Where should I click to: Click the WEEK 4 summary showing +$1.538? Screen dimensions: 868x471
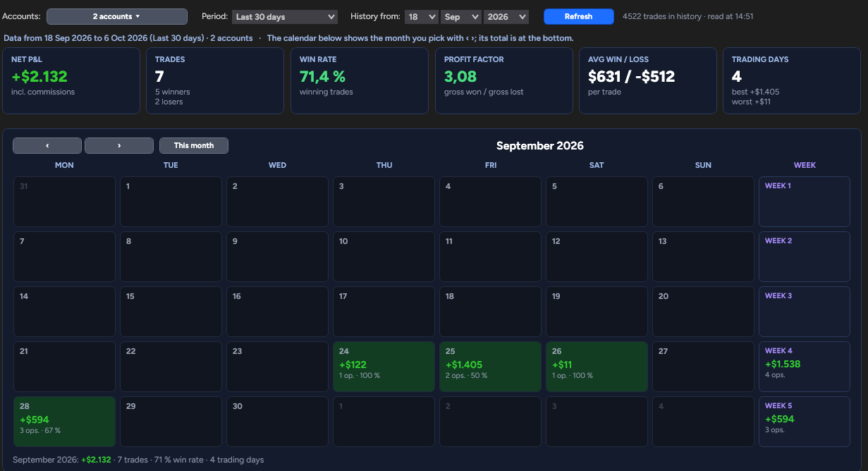point(805,367)
